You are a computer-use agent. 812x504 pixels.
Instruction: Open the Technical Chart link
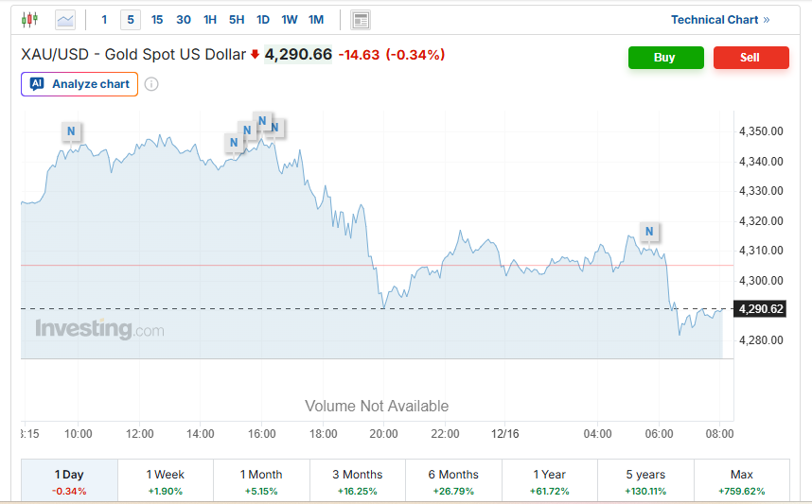point(720,20)
